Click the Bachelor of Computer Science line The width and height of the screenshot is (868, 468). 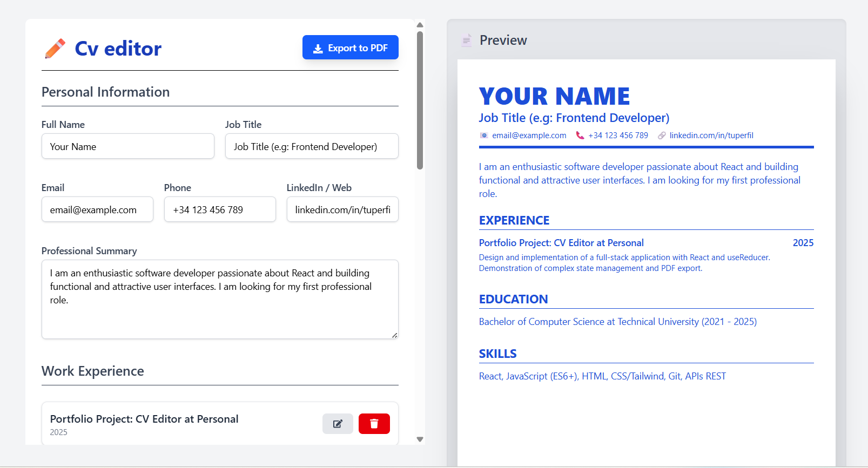(618, 322)
